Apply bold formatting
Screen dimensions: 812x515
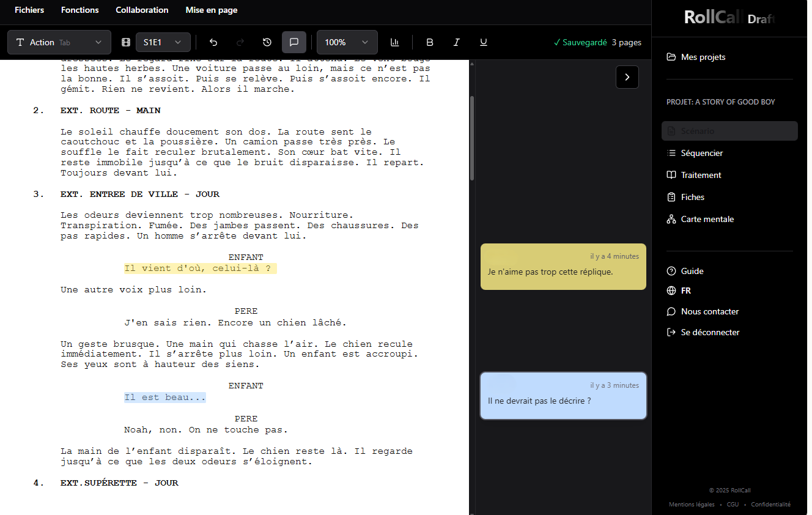(x=430, y=42)
